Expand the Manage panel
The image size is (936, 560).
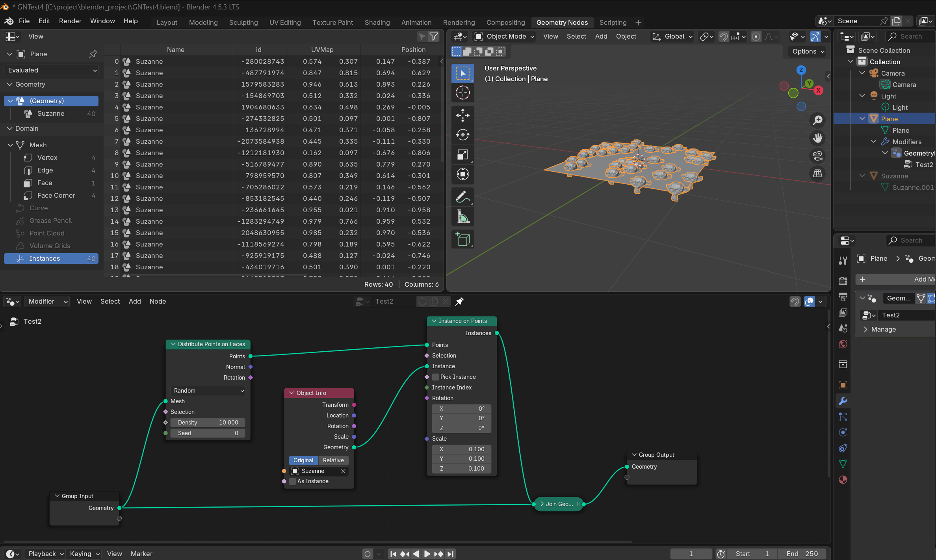(883, 329)
